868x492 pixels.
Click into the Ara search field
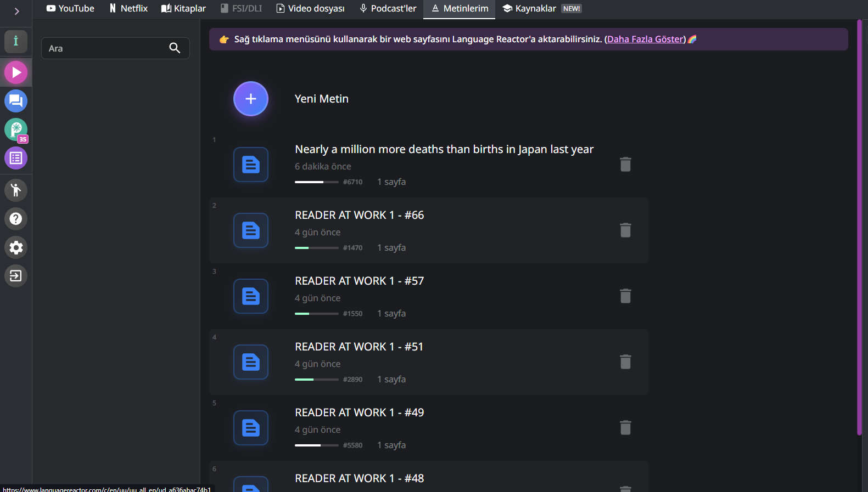[107, 48]
